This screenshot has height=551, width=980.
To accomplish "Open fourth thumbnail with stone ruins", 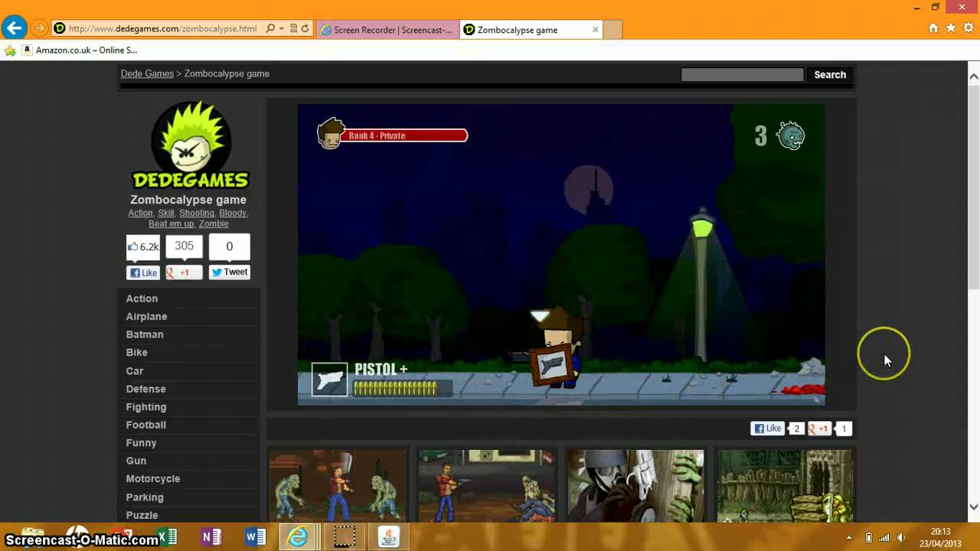I will tap(785, 486).
